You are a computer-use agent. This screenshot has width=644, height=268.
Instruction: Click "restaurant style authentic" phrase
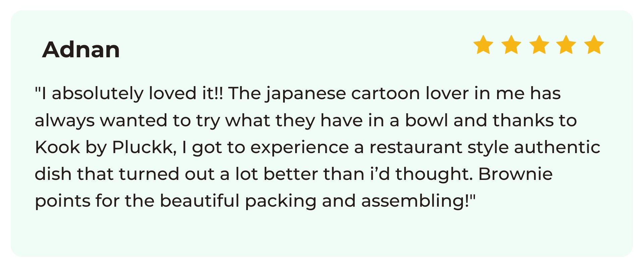click(485, 147)
